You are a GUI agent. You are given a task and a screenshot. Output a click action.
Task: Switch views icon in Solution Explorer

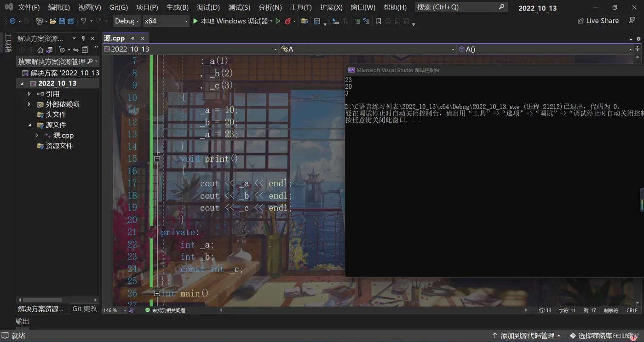[x=49, y=50]
